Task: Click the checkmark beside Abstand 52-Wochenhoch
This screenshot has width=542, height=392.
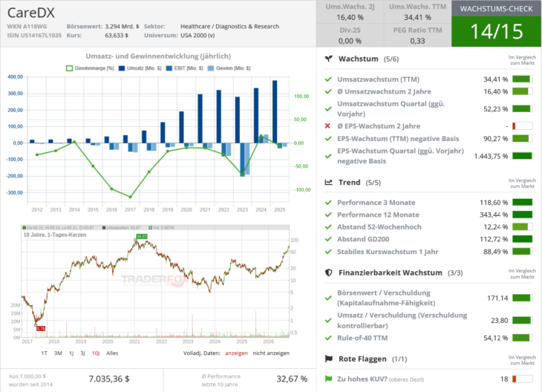Action: [328, 227]
